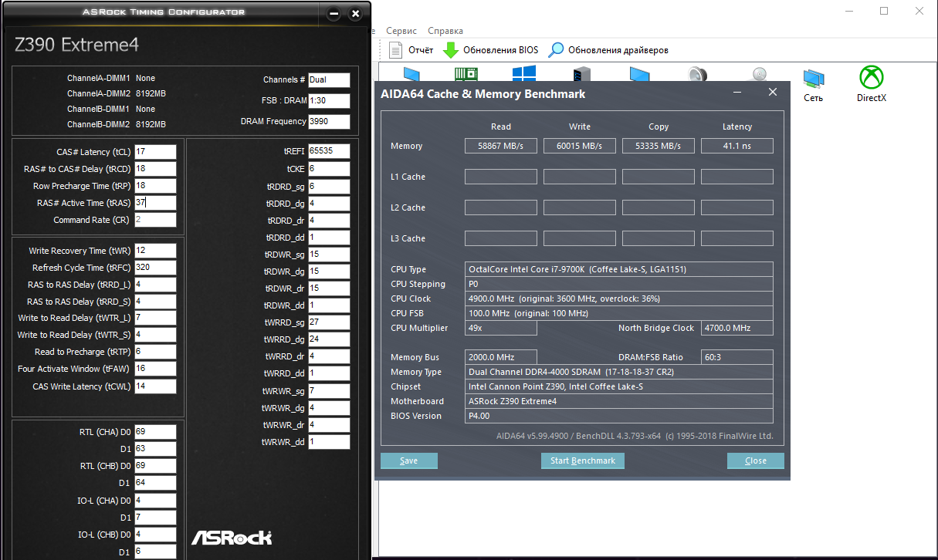Open the server tower icon in AIDA64
This screenshot has width=938, height=560.
pyautogui.click(x=581, y=74)
